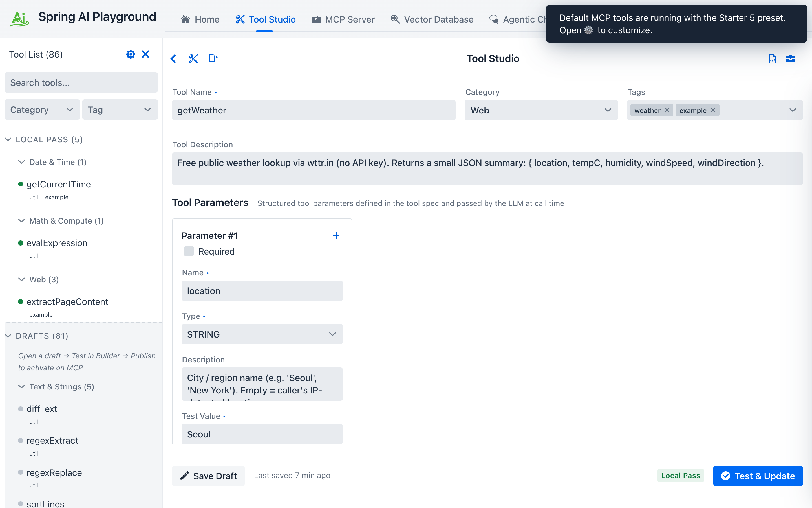Image resolution: width=812 pixels, height=508 pixels.
Task: Open the Agentic Chat tab
Action: click(518, 19)
